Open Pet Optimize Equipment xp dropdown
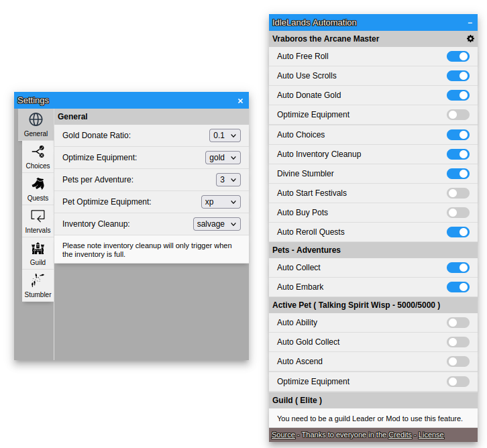Image resolution: width=487 pixels, height=448 pixels. (221, 202)
